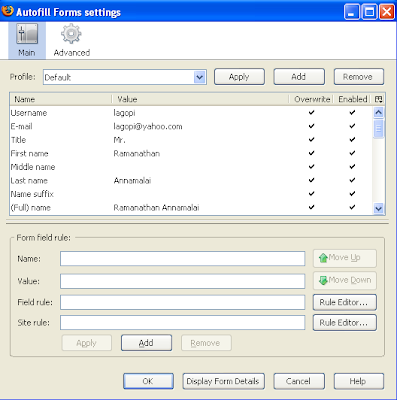This screenshot has height=400, width=397.
Task: Click the list scrollbar thumb
Action: click(x=378, y=129)
